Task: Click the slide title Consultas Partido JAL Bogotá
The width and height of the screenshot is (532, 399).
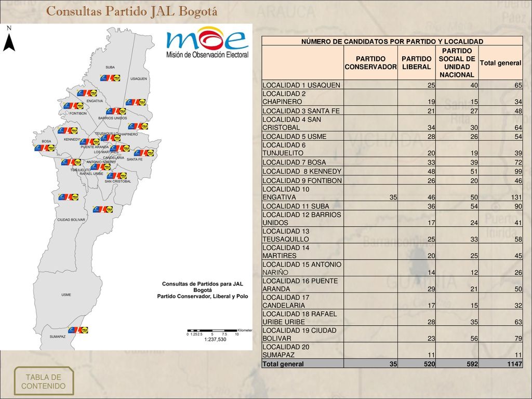Action: click(x=131, y=11)
